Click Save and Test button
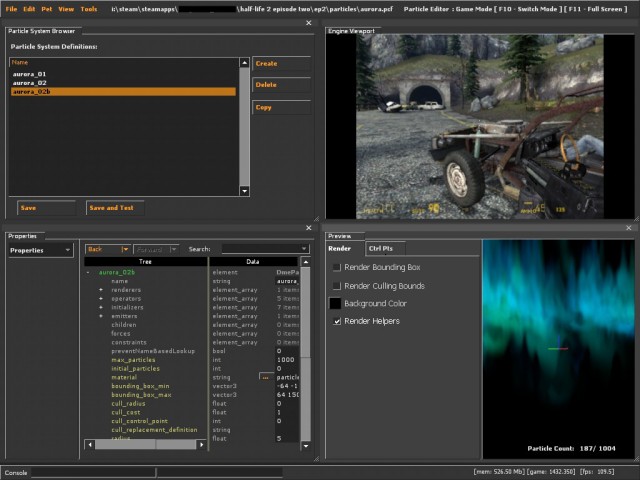The width and height of the screenshot is (640, 480). 115,208
